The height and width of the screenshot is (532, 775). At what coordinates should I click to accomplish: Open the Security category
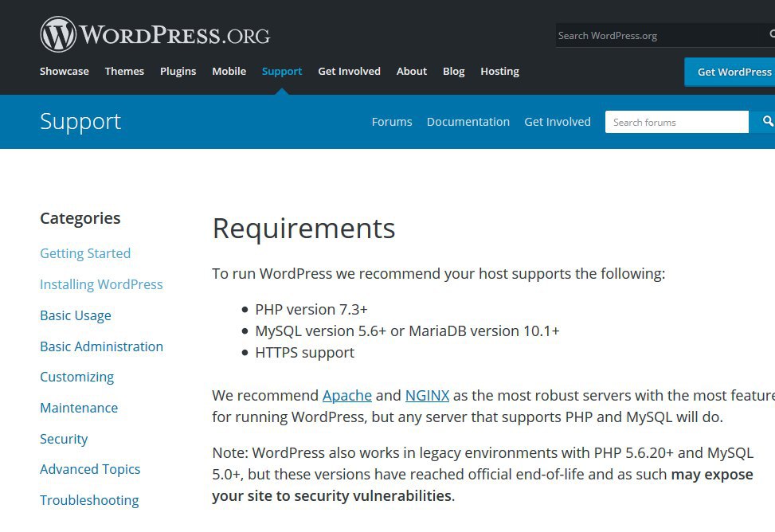click(x=64, y=439)
